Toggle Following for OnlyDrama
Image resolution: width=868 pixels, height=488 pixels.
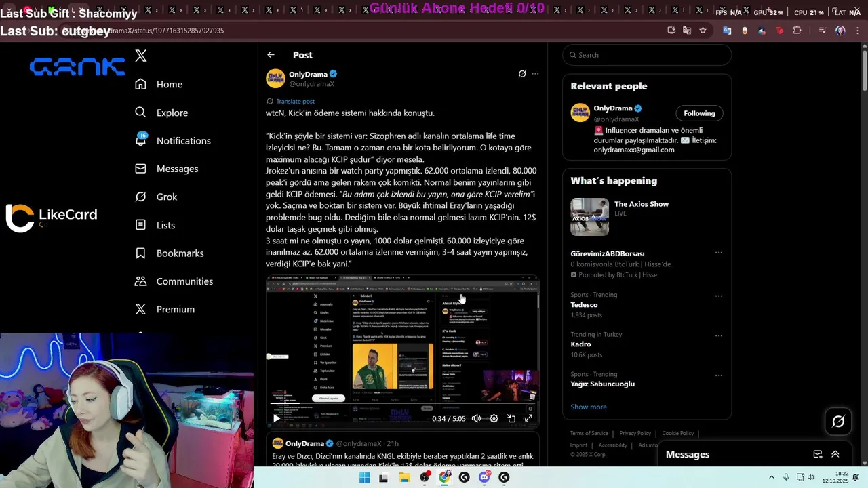pyautogui.click(x=699, y=113)
